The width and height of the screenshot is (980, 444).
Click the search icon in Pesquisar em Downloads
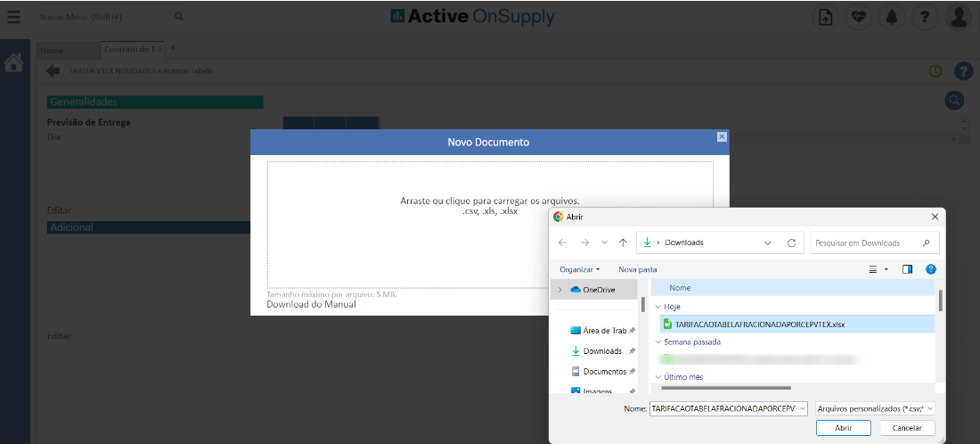tap(926, 243)
